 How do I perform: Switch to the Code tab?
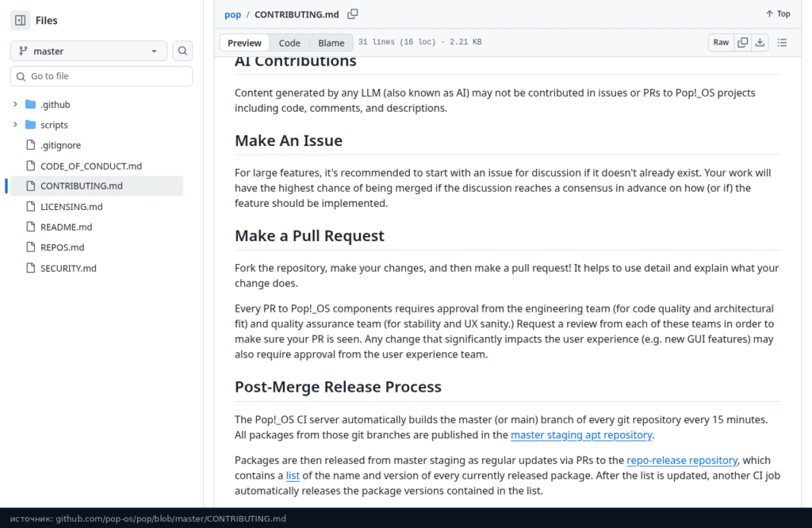click(289, 43)
